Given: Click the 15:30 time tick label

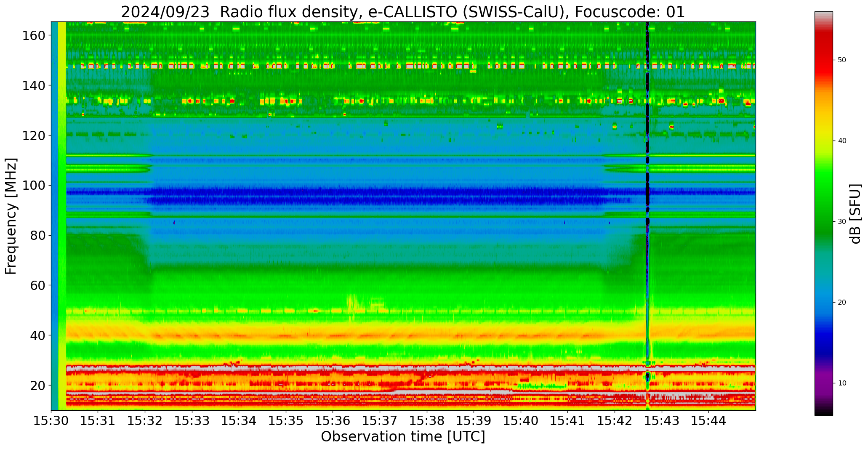Looking at the screenshot, I should click(x=51, y=420).
